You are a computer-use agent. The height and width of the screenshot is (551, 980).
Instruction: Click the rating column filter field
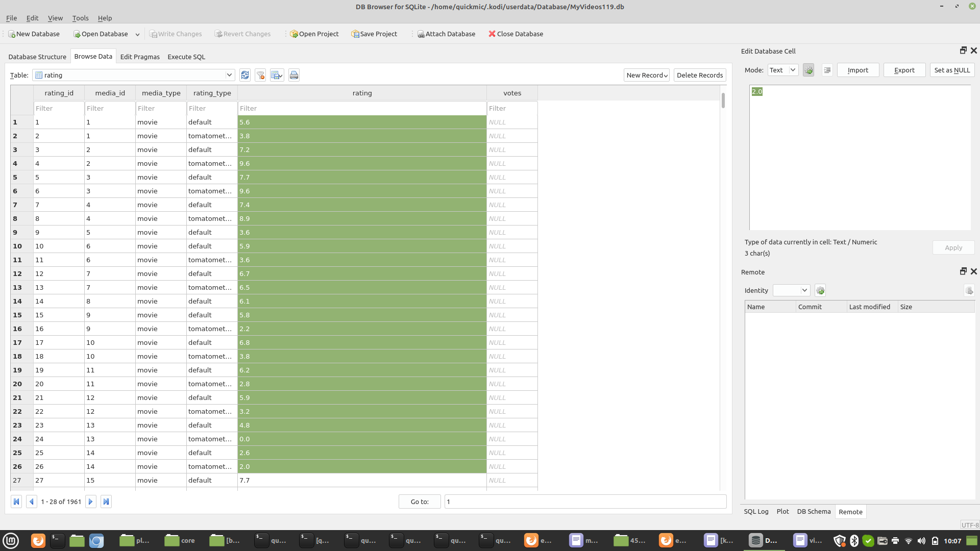click(x=362, y=108)
